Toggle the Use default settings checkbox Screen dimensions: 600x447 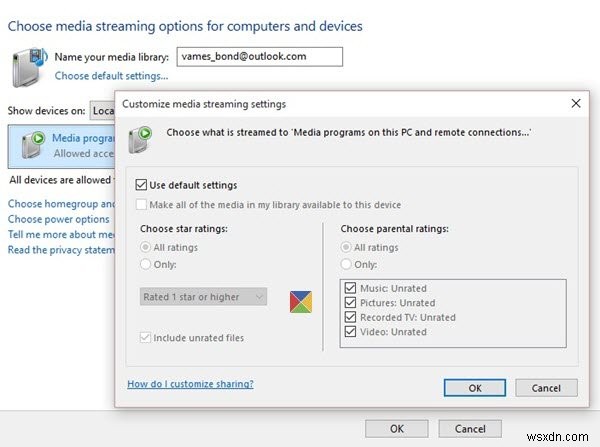141,185
